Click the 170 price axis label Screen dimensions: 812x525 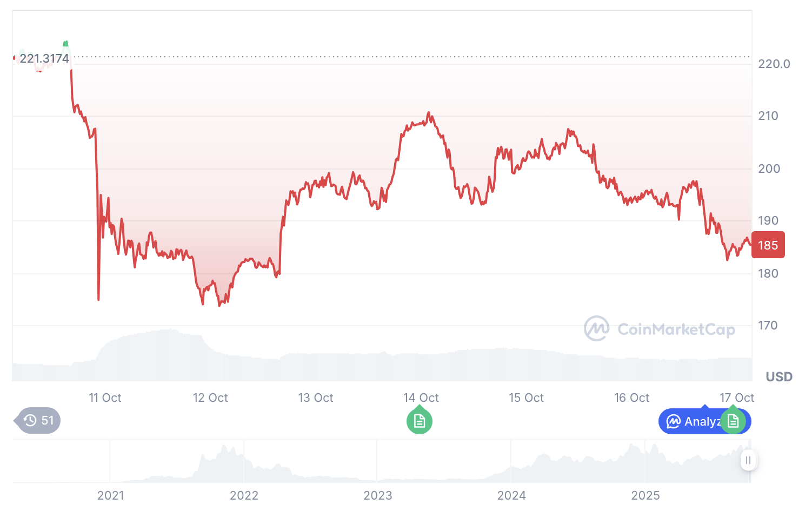(x=768, y=325)
